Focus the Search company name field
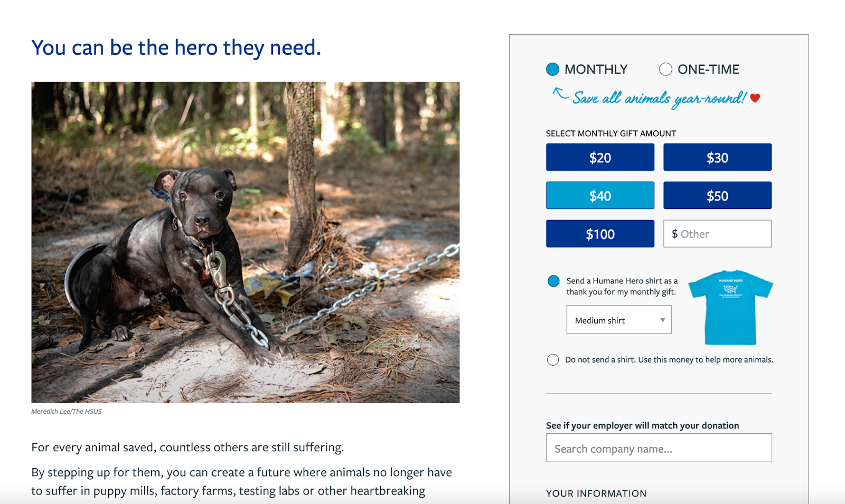 [659, 448]
